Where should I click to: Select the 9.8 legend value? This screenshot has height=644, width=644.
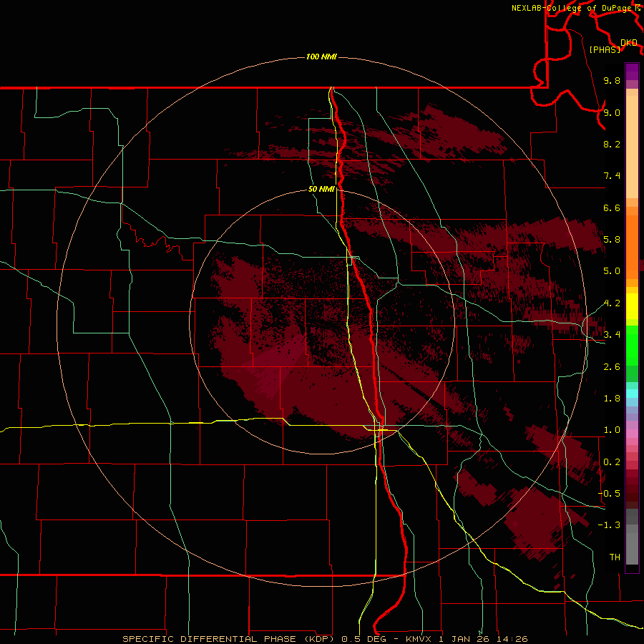tap(612, 80)
